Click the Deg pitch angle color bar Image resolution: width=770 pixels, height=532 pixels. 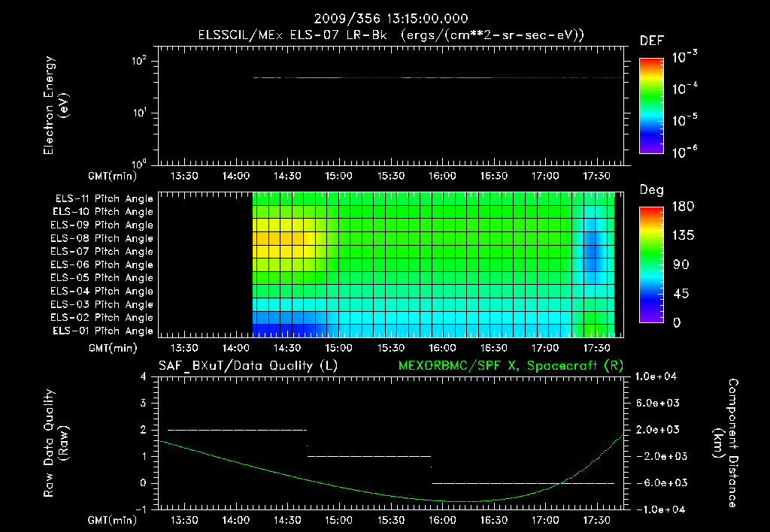click(651, 264)
